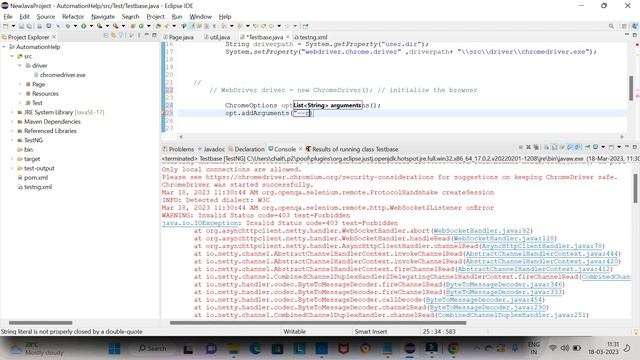
Task: Click the Pin Console icon
Action: [x=587, y=147]
